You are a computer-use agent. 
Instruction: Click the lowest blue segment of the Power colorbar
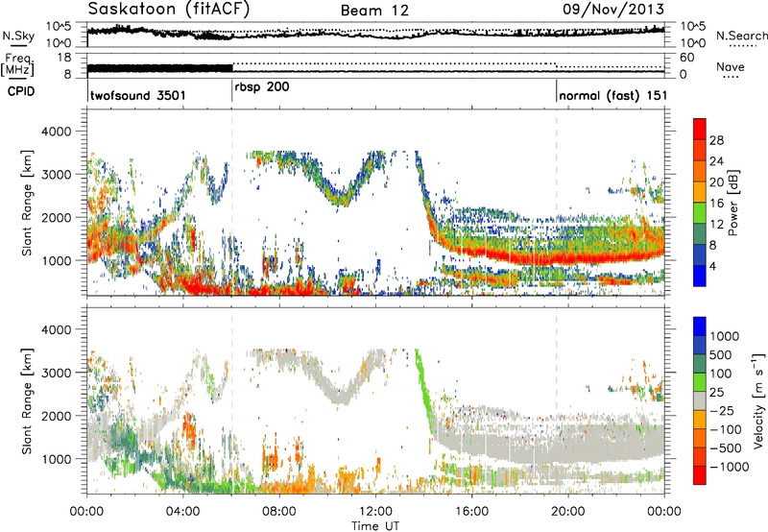(700, 276)
